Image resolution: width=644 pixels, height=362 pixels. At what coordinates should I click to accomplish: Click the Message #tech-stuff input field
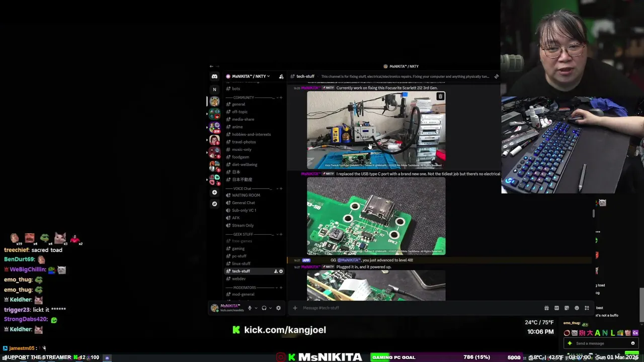(420, 308)
